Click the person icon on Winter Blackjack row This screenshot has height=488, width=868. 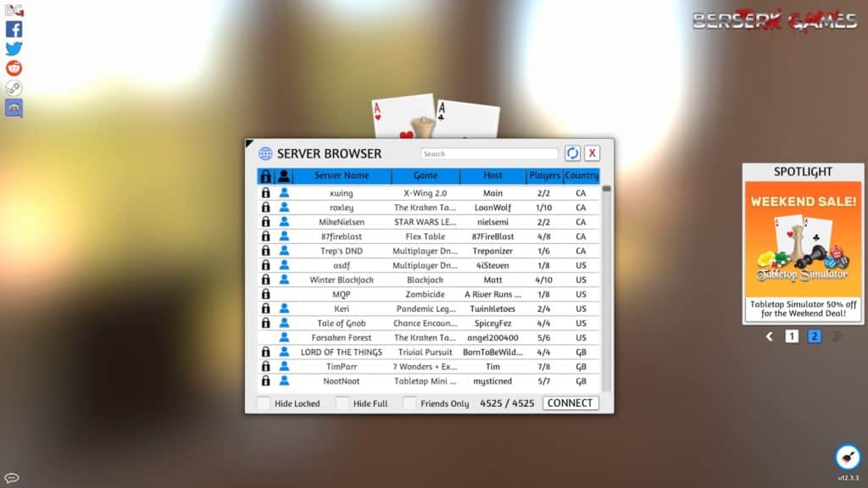284,280
